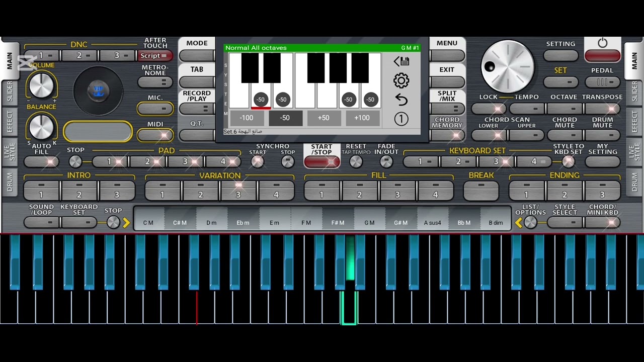Click the Synchro Stop round button
The width and height of the screenshot is (644, 362).
click(x=287, y=161)
